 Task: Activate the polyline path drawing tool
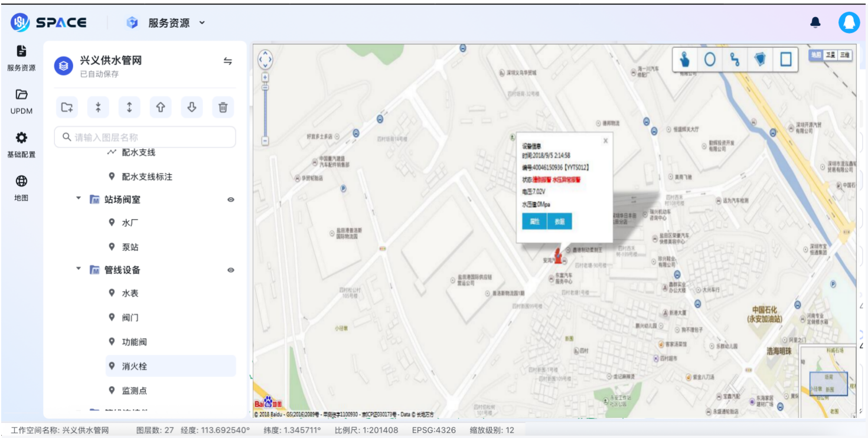735,60
